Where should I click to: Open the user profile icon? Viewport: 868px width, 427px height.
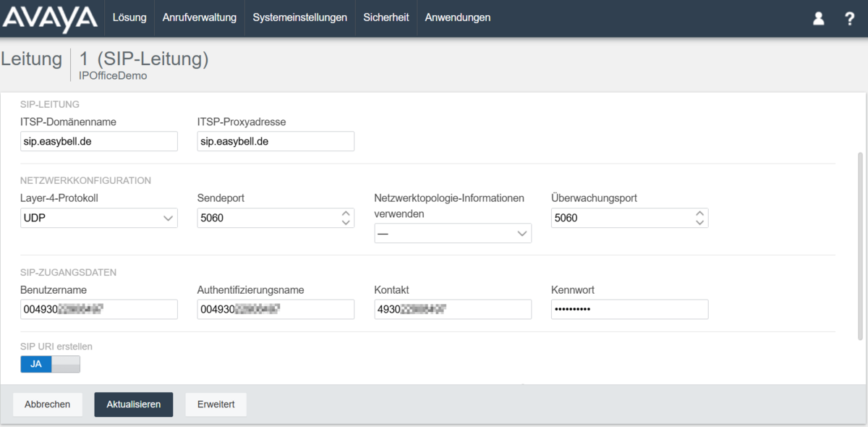pos(819,19)
